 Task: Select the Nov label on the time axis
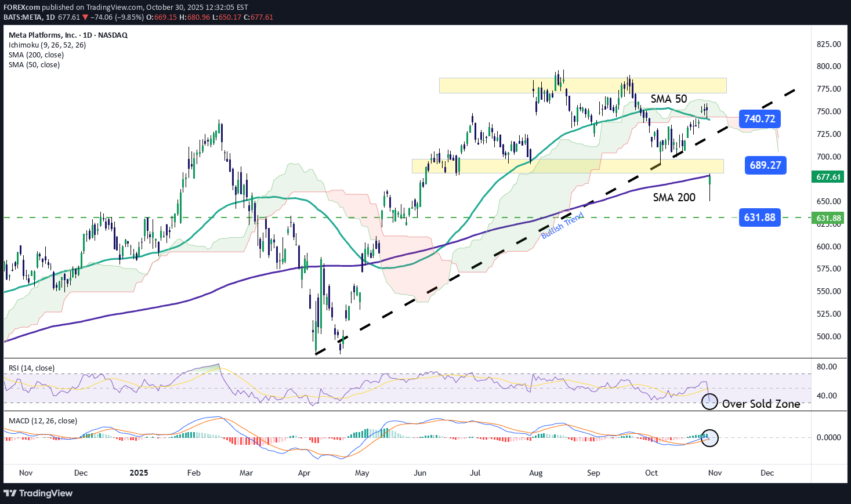pos(26,473)
